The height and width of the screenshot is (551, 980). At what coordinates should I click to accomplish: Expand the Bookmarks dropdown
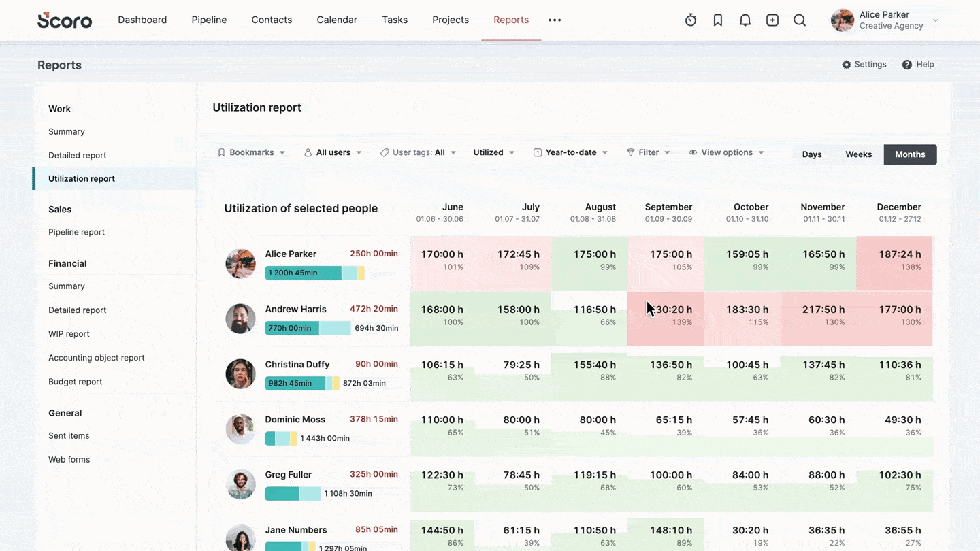[x=251, y=152]
